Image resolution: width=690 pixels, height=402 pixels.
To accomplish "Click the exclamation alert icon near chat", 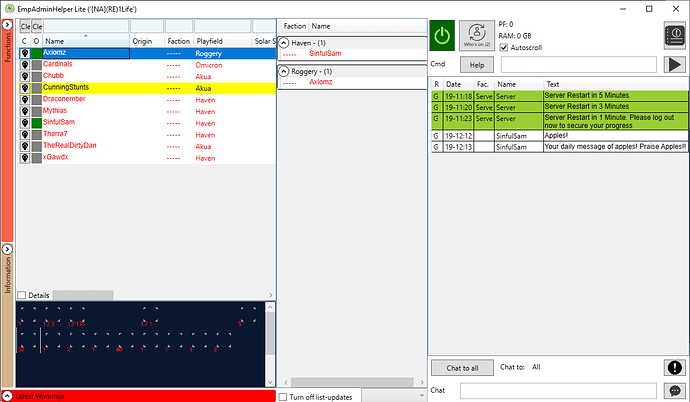I will (675, 367).
